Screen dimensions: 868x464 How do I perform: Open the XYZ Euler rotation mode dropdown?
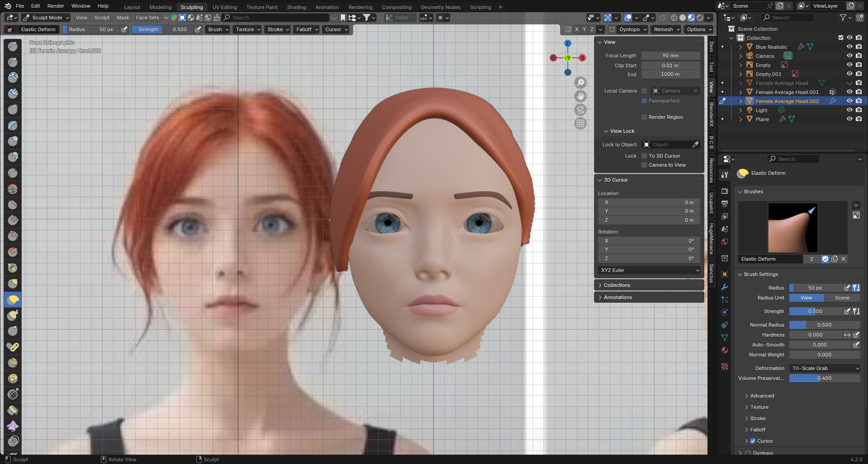(x=649, y=270)
